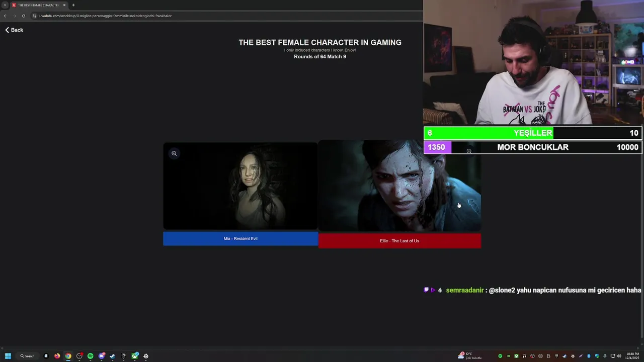Open the Chrome tab search dropdown
The width and height of the screenshot is (644, 362).
[5, 5]
